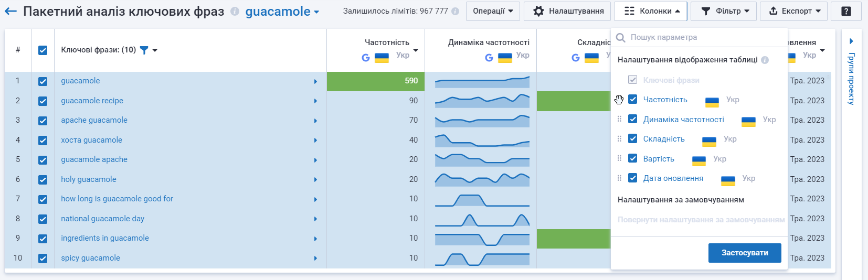Click the back arrow beside the page title
Screen dimensions: 868x280
click(x=10, y=11)
